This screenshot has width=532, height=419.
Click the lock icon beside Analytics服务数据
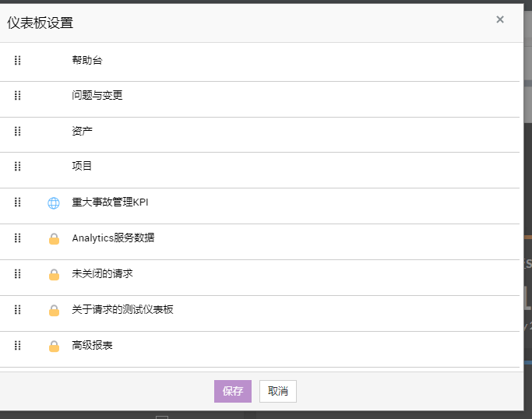[54, 239]
